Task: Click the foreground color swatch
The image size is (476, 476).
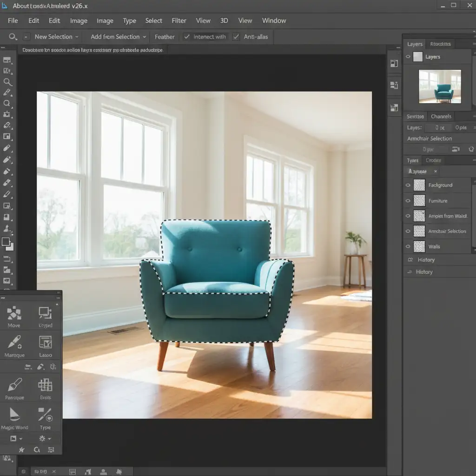Action: (6, 242)
